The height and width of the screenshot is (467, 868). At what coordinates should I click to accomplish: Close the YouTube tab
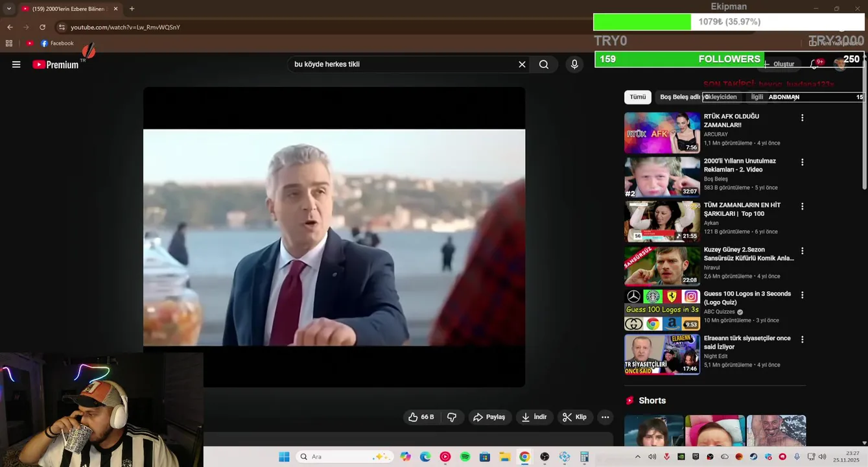pyautogui.click(x=115, y=9)
